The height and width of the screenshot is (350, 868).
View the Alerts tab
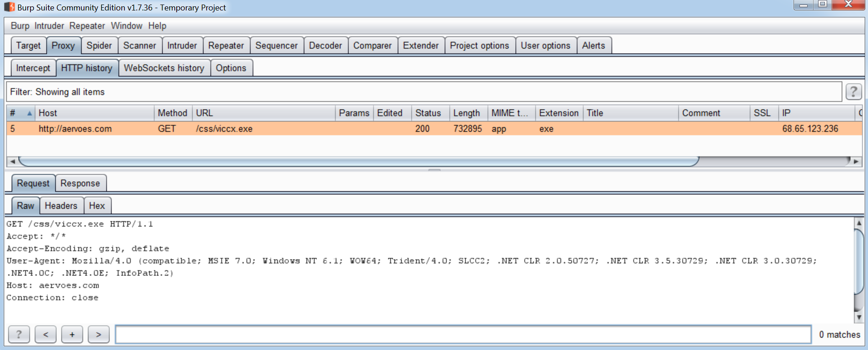point(593,45)
